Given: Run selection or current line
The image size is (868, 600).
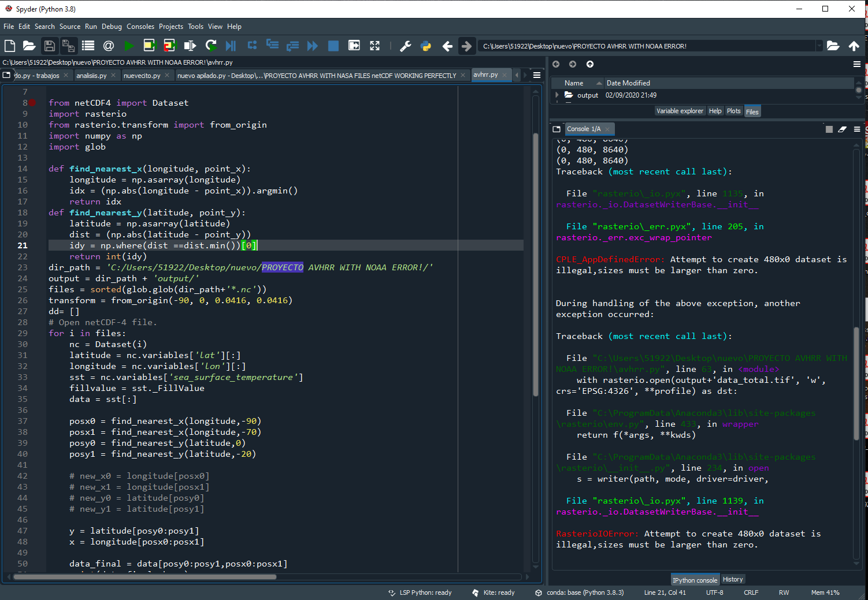Looking at the screenshot, I should (x=190, y=46).
